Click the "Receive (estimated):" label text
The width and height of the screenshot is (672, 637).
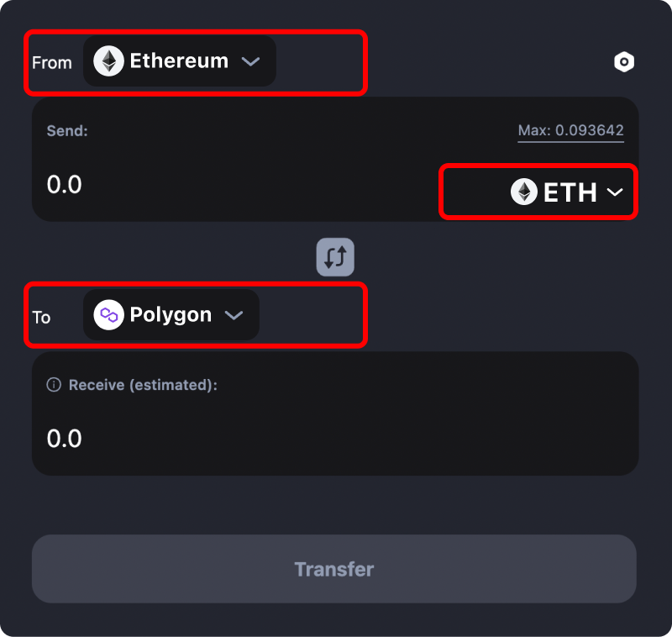143,385
